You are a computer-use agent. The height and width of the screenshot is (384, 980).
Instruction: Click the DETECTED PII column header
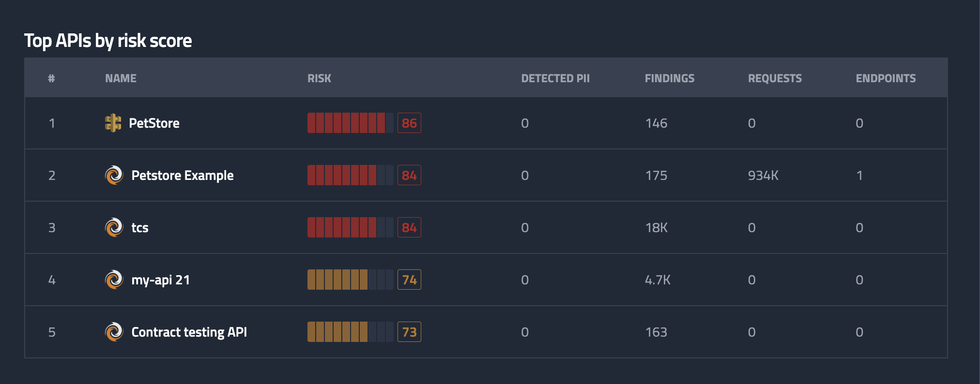point(555,78)
